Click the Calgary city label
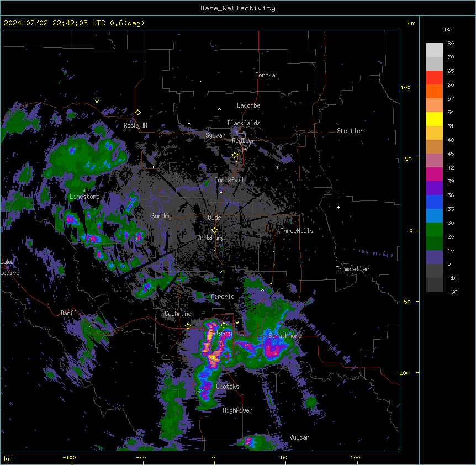This screenshot has width=476, height=465. 221,333
